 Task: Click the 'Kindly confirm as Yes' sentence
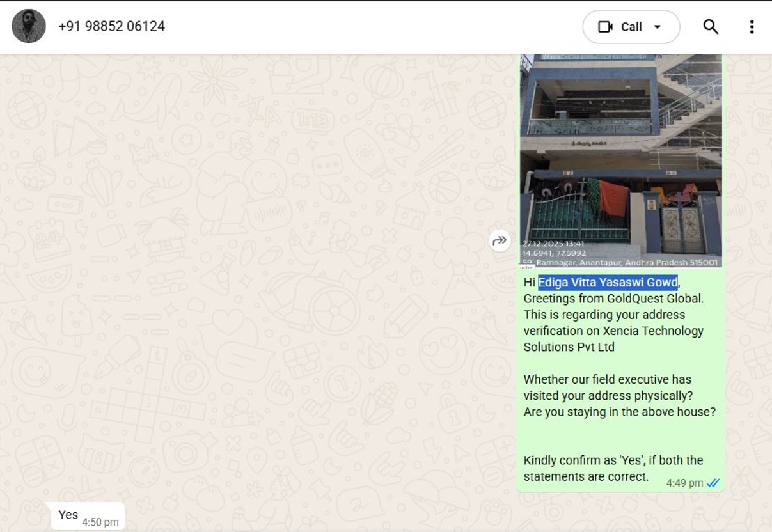coord(613,460)
